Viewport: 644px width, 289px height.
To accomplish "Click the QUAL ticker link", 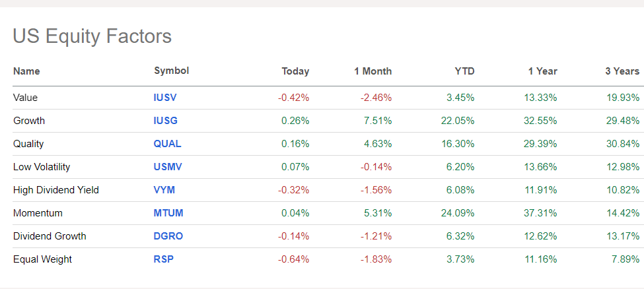I will pos(167,144).
